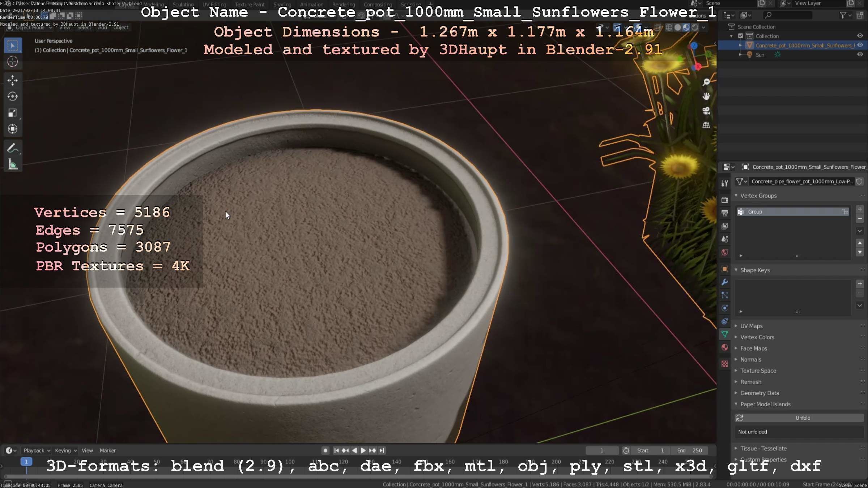Collapse the Vertex Groups panel

(736, 196)
